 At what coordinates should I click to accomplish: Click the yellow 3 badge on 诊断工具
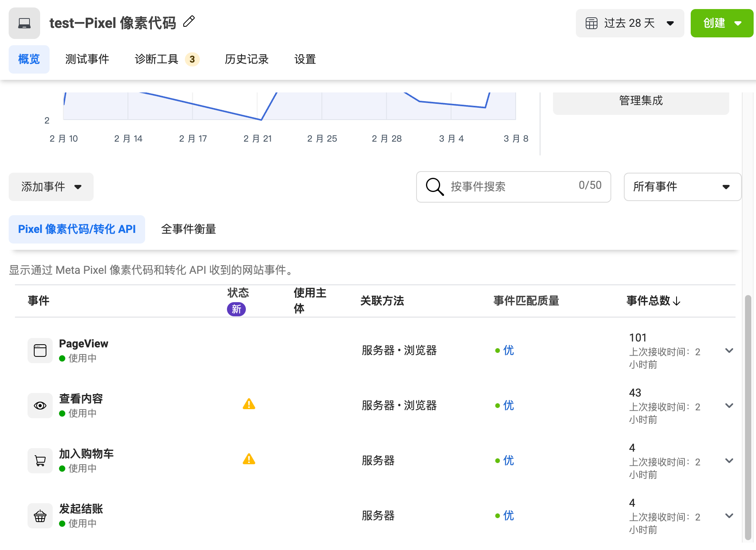coord(192,59)
